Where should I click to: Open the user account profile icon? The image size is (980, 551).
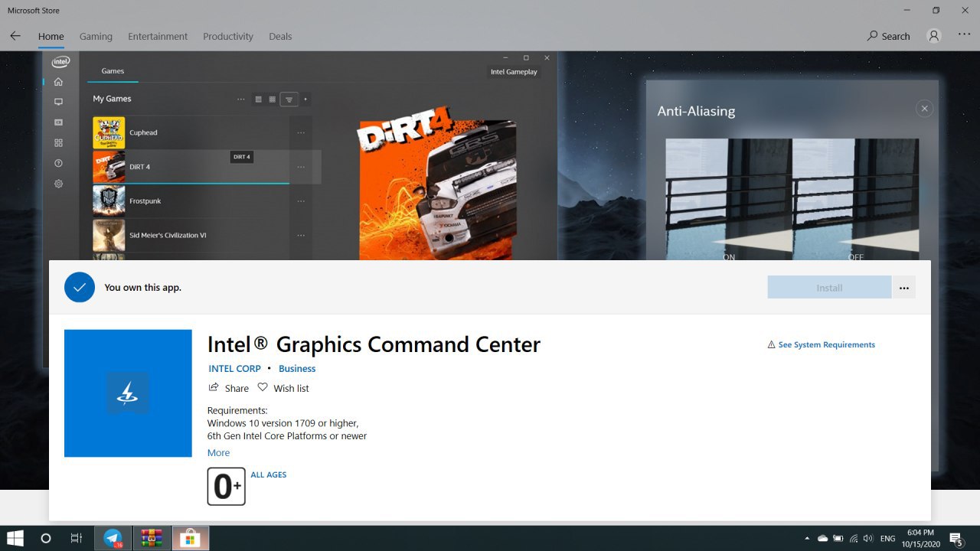coord(933,36)
